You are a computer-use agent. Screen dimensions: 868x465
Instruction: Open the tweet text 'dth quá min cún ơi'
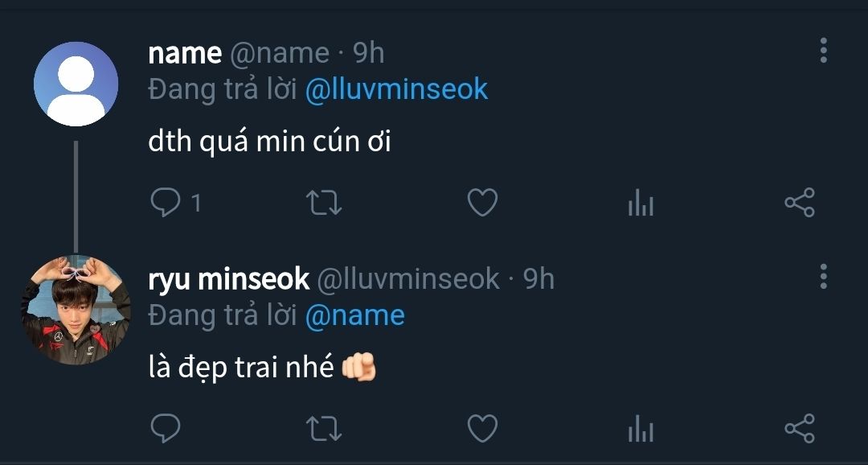(269, 142)
